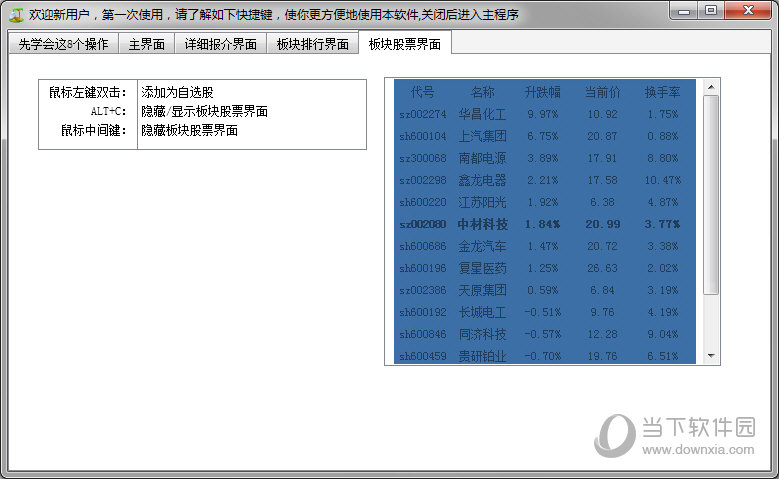Image resolution: width=779 pixels, height=479 pixels.
Task: Close the welcome window
Action: [x=748, y=10]
